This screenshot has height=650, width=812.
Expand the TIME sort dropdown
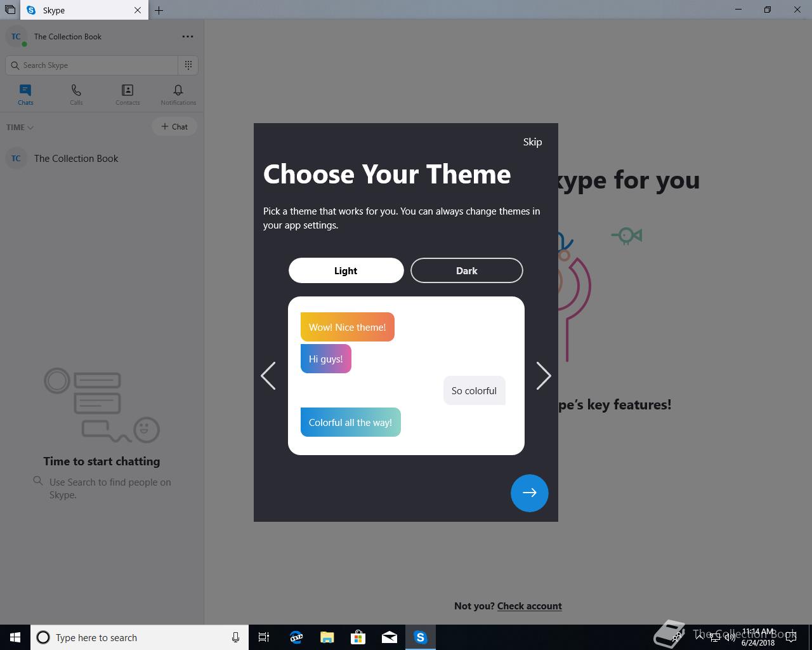pyautogui.click(x=20, y=127)
